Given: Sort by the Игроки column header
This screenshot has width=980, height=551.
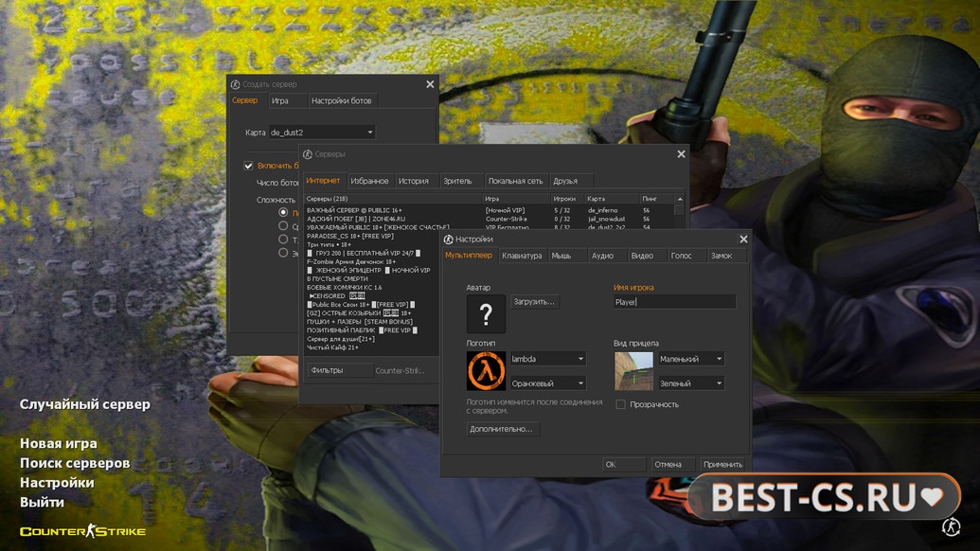Looking at the screenshot, I should pos(567,199).
